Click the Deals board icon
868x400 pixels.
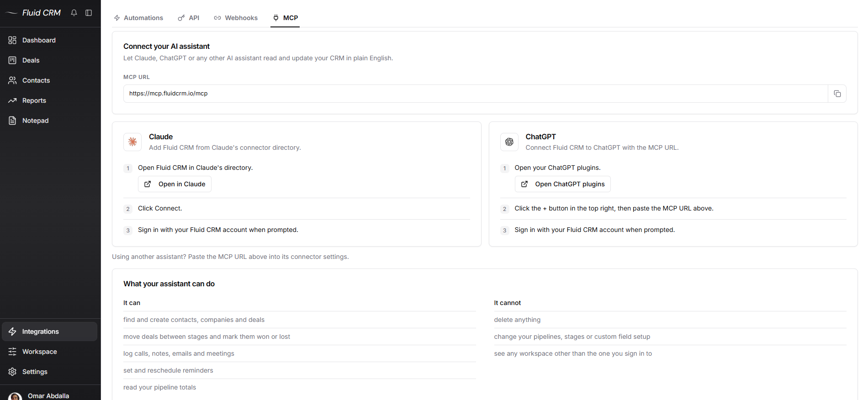pos(12,60)
